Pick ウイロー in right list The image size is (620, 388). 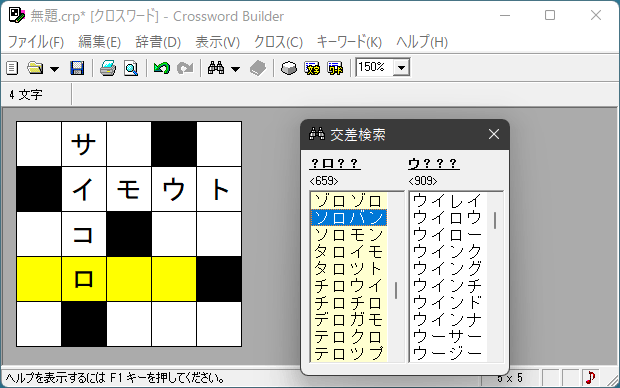(x=448, y=235)
